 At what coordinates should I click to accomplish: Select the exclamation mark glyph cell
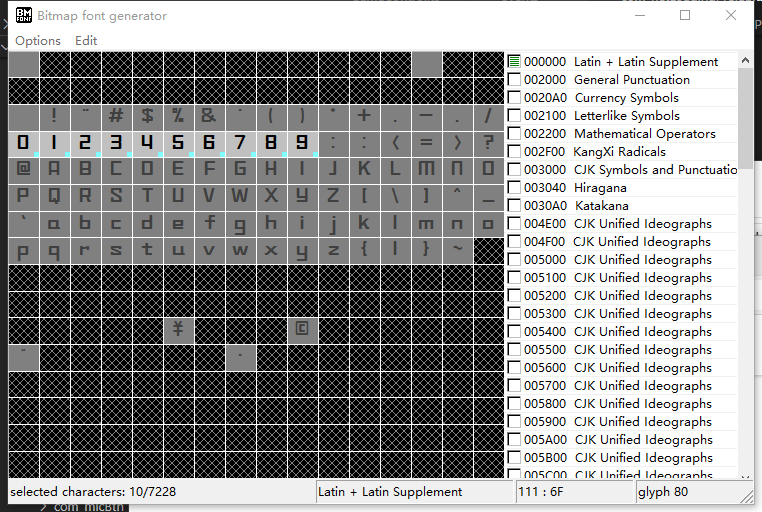[54, 117]
